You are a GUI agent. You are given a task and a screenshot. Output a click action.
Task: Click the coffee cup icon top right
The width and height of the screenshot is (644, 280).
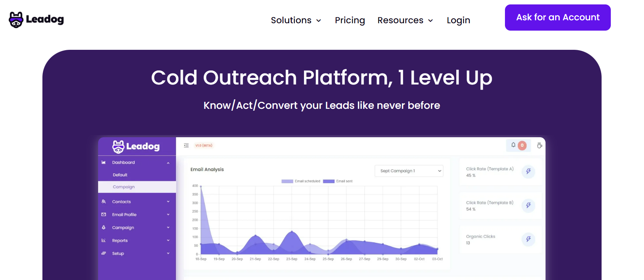540,145
